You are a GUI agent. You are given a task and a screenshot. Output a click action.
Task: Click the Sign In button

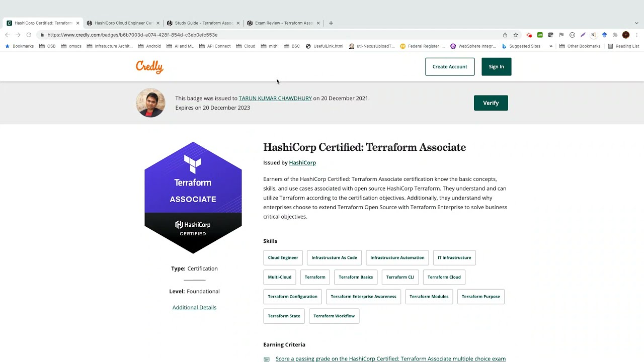point(496,67)
